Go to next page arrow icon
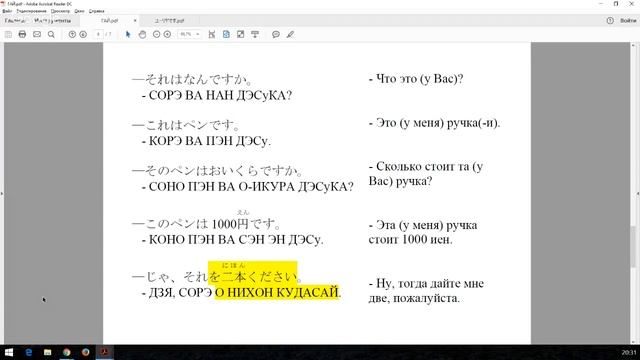This screenshot has width=640, height=360. coord(83,35)
